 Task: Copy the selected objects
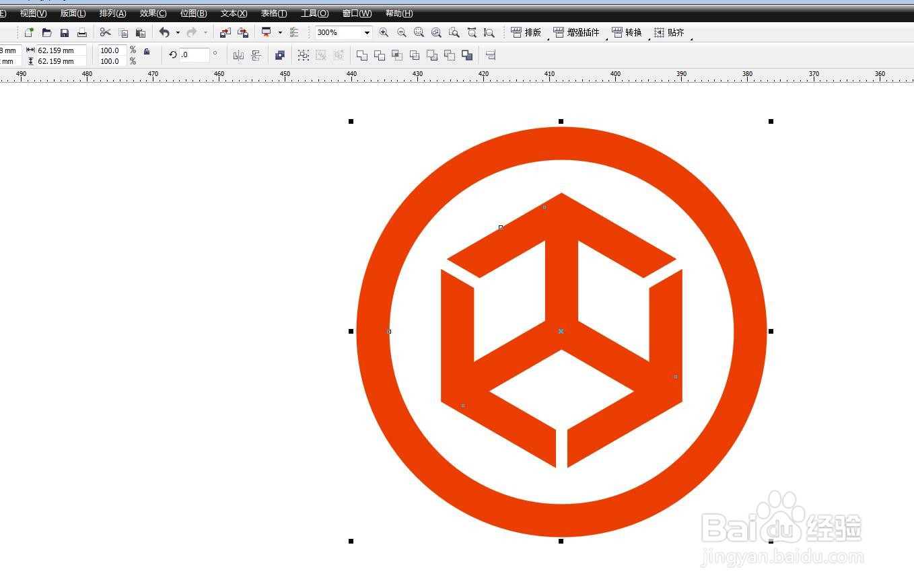pyautogui.click(x=123, y=32)
